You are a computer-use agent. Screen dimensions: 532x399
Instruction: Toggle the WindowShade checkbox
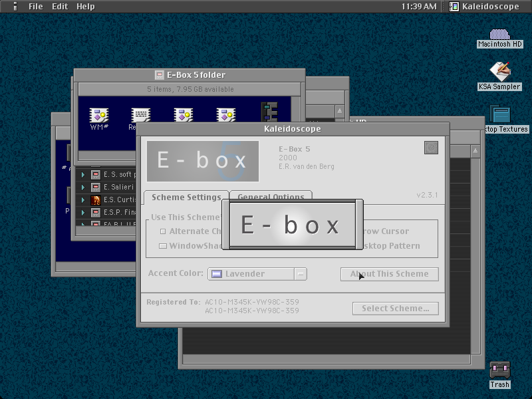(163, 246)
